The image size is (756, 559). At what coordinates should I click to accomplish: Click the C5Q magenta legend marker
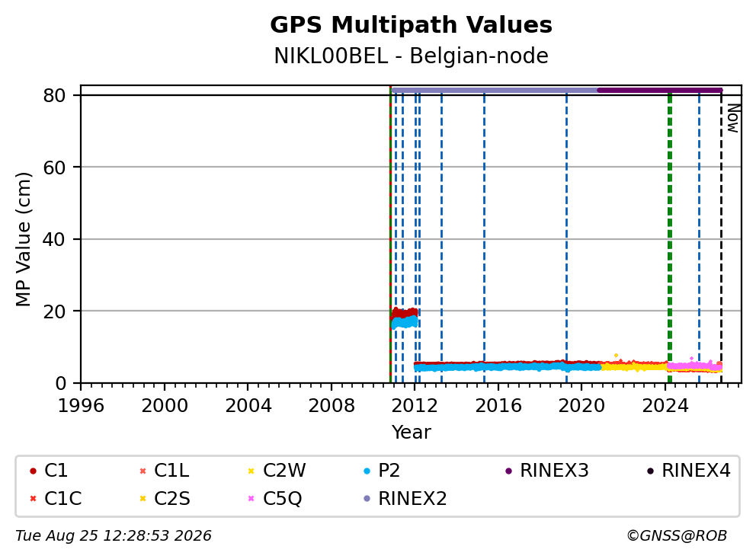(251, 498)
